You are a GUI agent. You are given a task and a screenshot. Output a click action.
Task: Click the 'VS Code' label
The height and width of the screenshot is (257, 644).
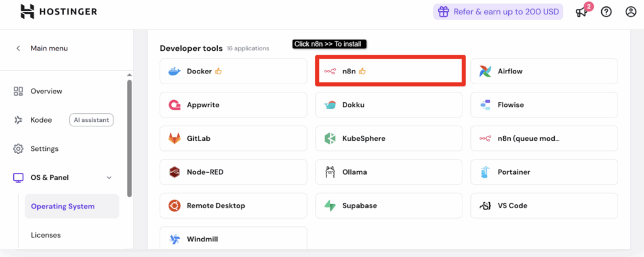[513, 205]
